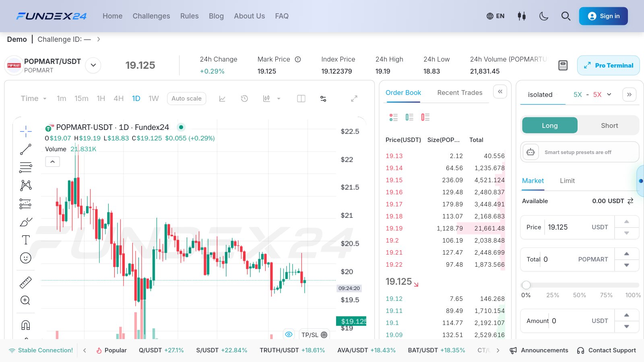The width and height of the screenshot is (644, 362).
Task: Show only bids in order book
Action: [409, 117]
